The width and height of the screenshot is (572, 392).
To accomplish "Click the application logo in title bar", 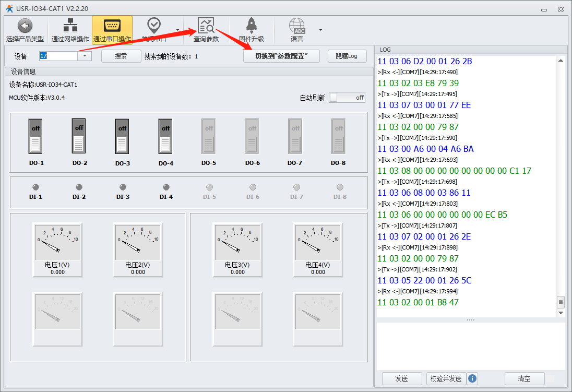I will (9, 8).
